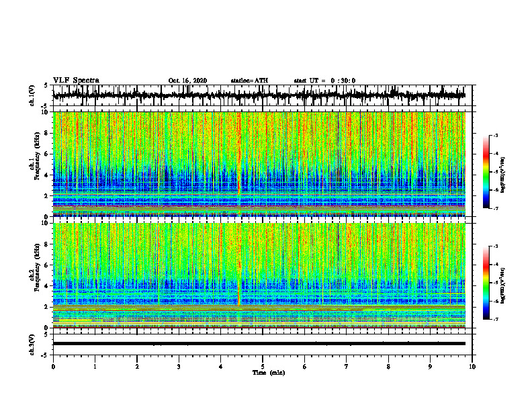
Task: Click the "5" voltage tick of ch.1(V) panel
Action: tap(46, 86)
